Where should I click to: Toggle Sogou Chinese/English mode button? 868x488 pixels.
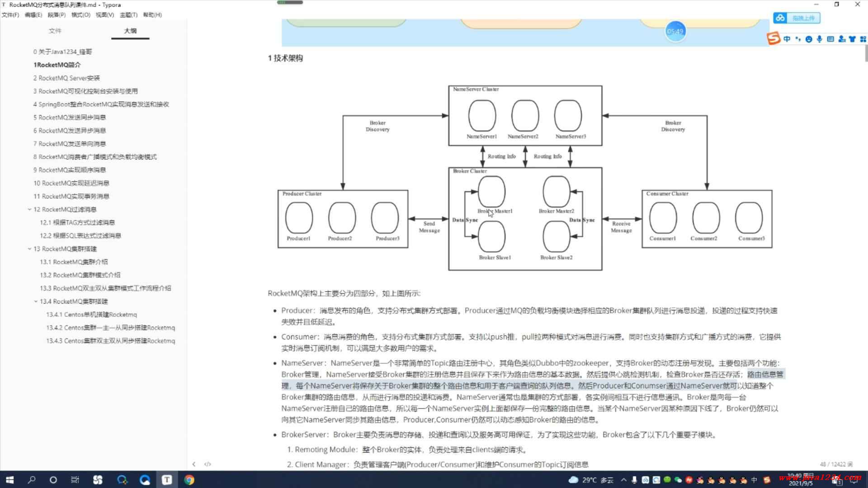(x=787, y=39)
